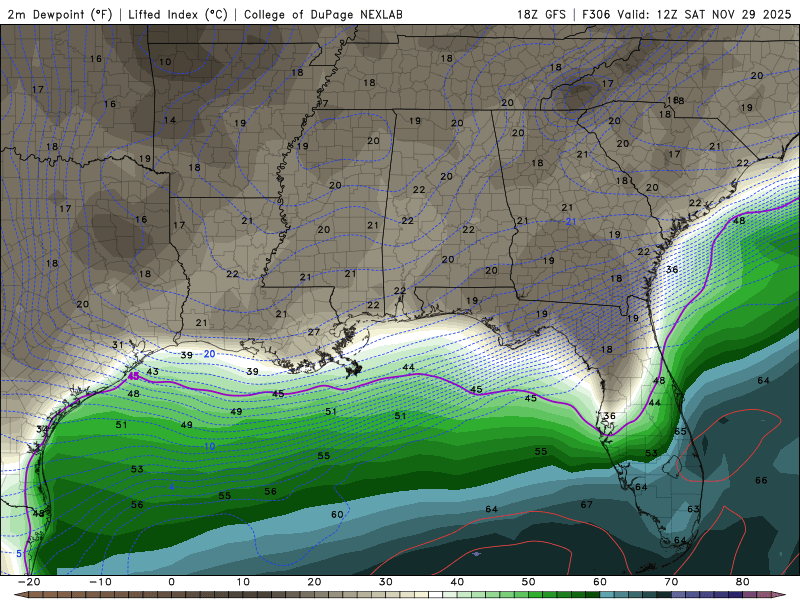Click the dewpoint value '31' on the Texas coast

(118, 345)
